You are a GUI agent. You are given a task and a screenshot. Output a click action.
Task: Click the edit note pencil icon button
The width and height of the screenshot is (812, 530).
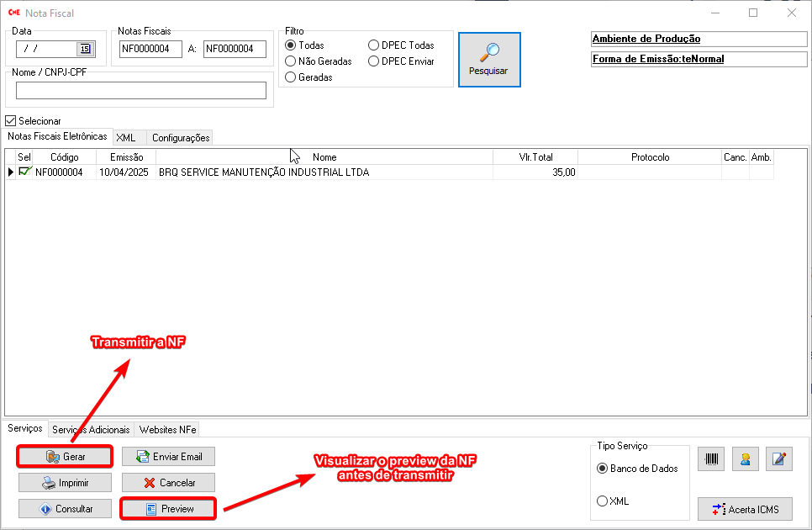tap(779, 459)
